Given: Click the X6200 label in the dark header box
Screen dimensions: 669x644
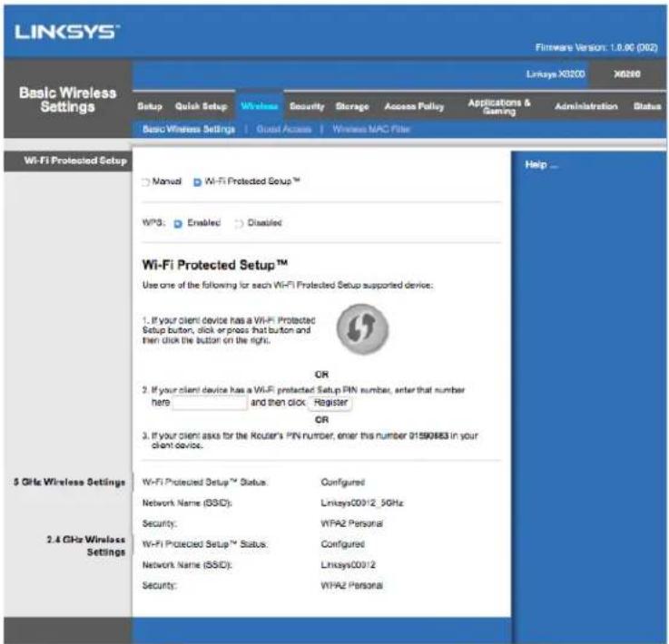Looking at the screenshot, I should tap(626, 74).
